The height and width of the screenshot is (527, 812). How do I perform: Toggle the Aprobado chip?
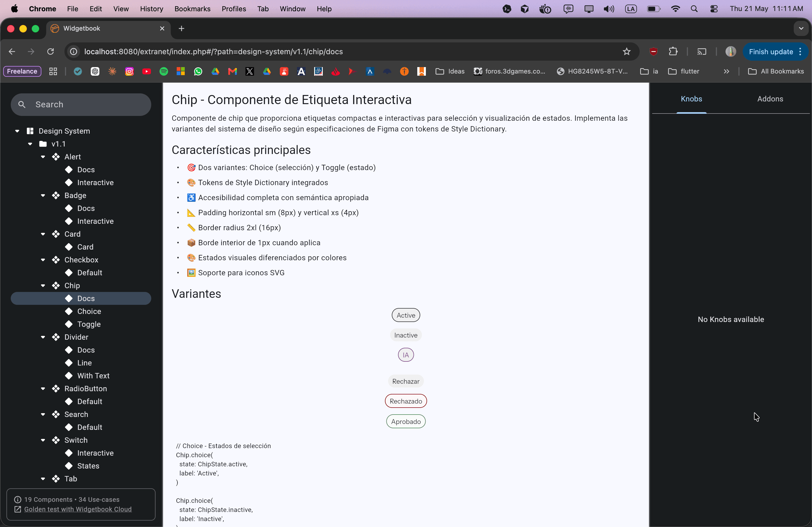(x=406, y=421)
